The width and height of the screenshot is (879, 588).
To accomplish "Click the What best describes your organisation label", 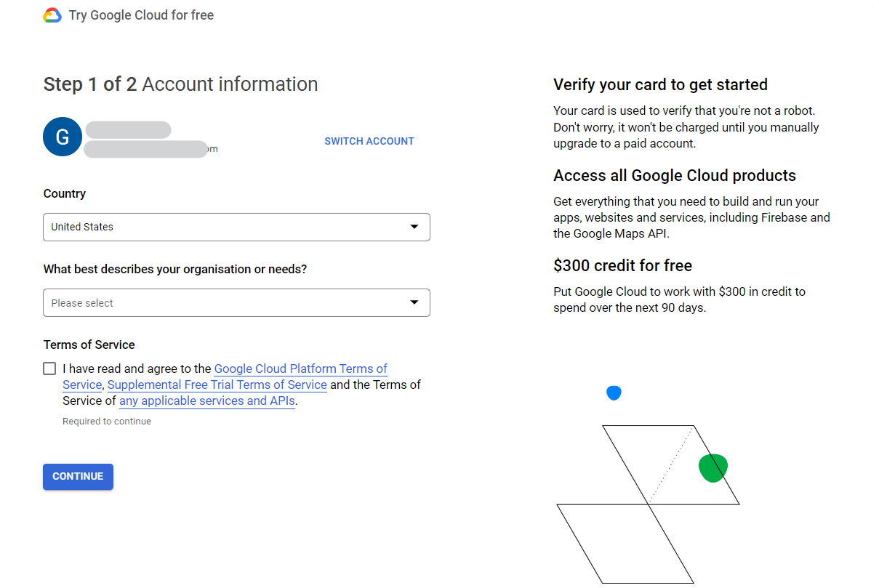I will 175,269.
